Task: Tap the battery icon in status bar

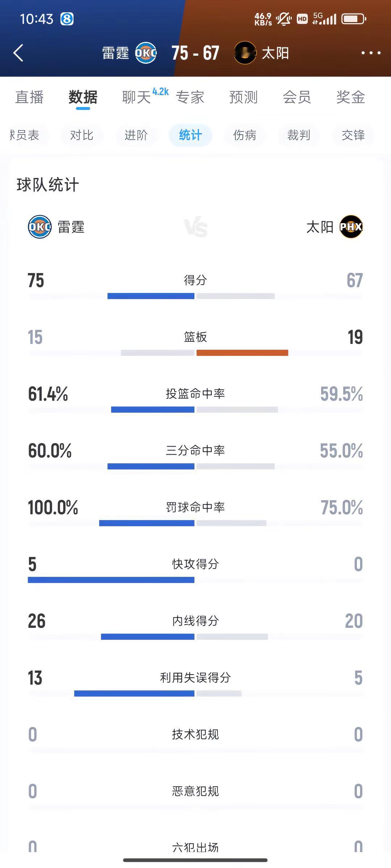Action: (x=354, y=19)
